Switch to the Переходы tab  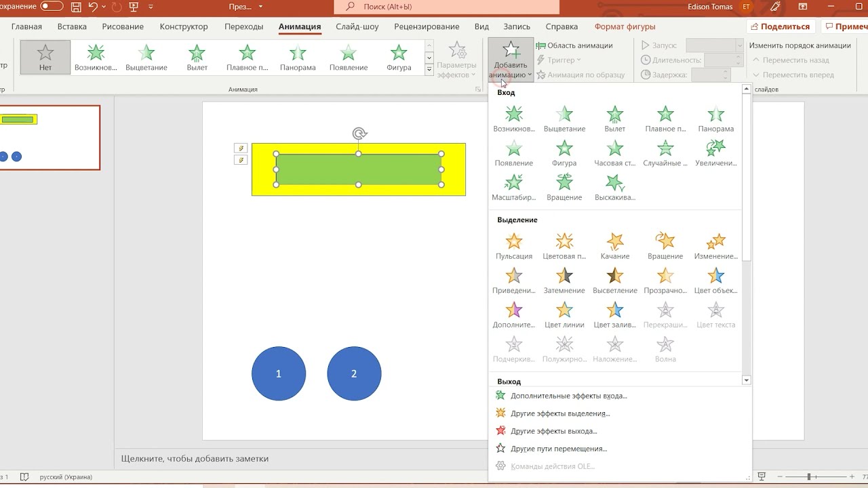coord(243,26)
